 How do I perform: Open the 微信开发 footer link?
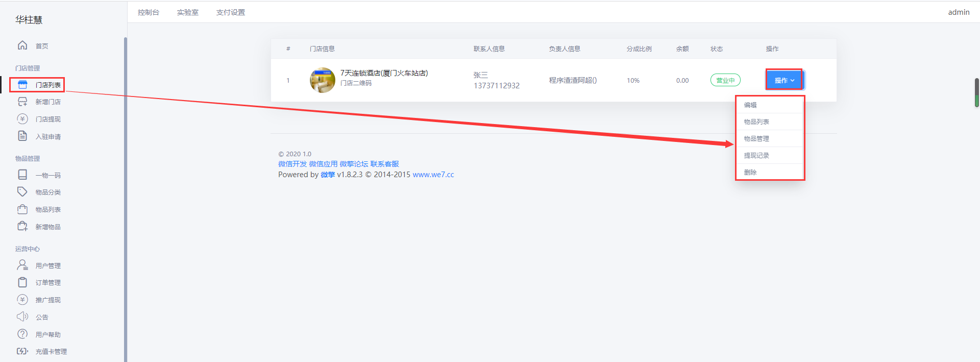tap(292, 164)
